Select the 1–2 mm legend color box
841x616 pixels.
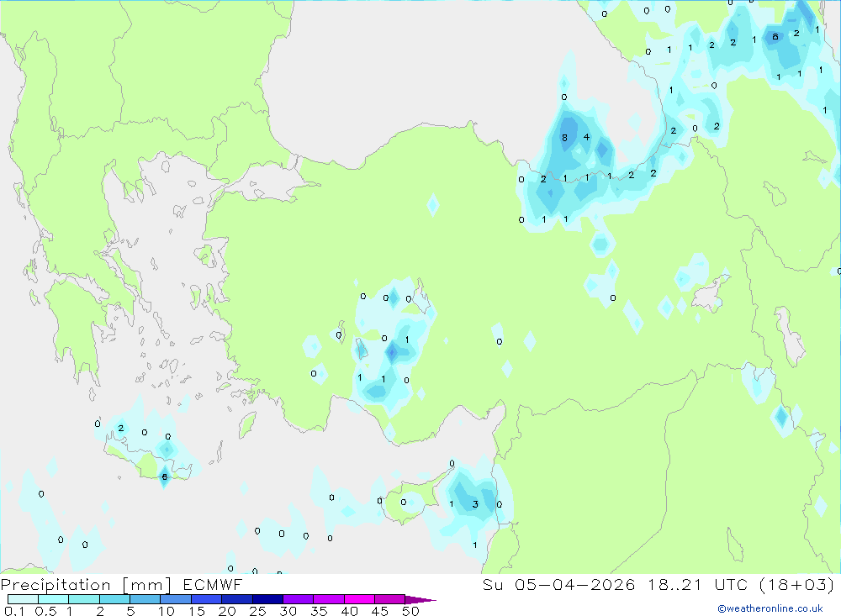(83, 599)
